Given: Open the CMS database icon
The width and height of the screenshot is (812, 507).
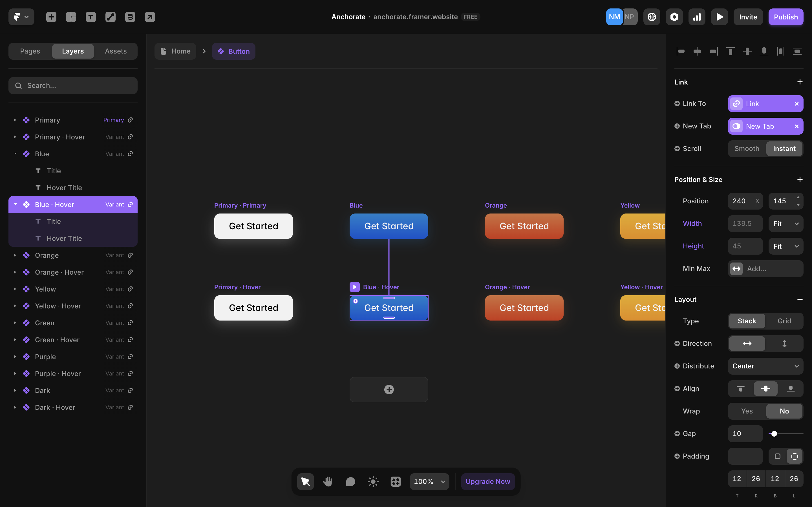Looking at the screenshot, I should pyautogui.click(x=130, y=17).
